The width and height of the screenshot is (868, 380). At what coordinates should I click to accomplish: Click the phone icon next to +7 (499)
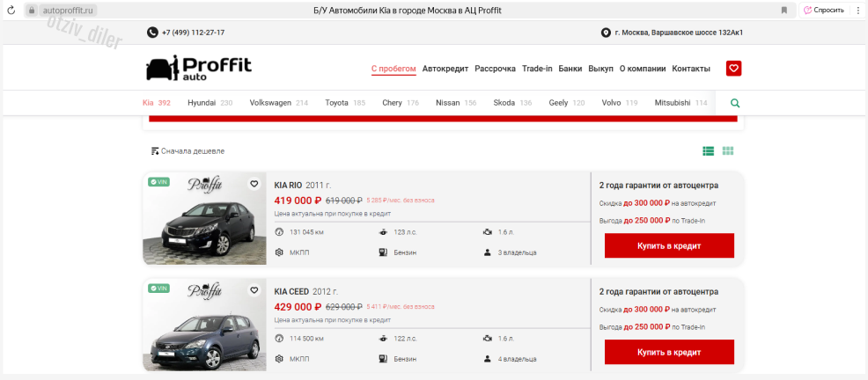(152, 33)
